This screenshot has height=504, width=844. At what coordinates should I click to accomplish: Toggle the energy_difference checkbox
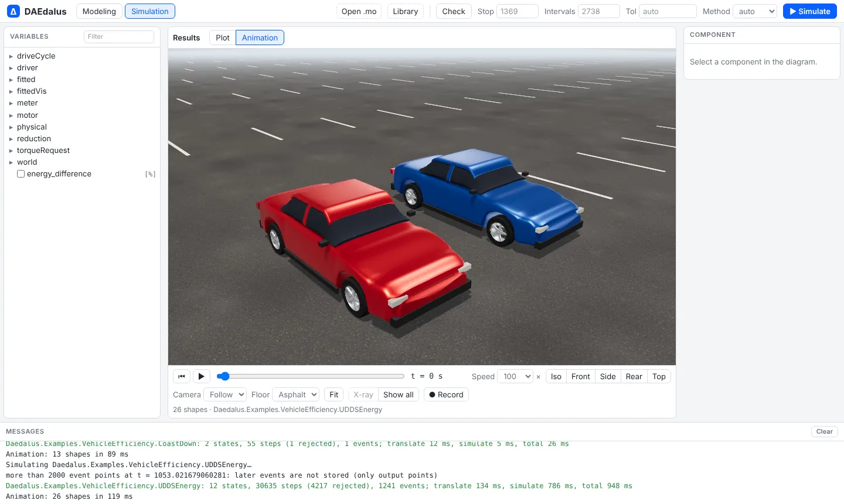tap(21, 174)
